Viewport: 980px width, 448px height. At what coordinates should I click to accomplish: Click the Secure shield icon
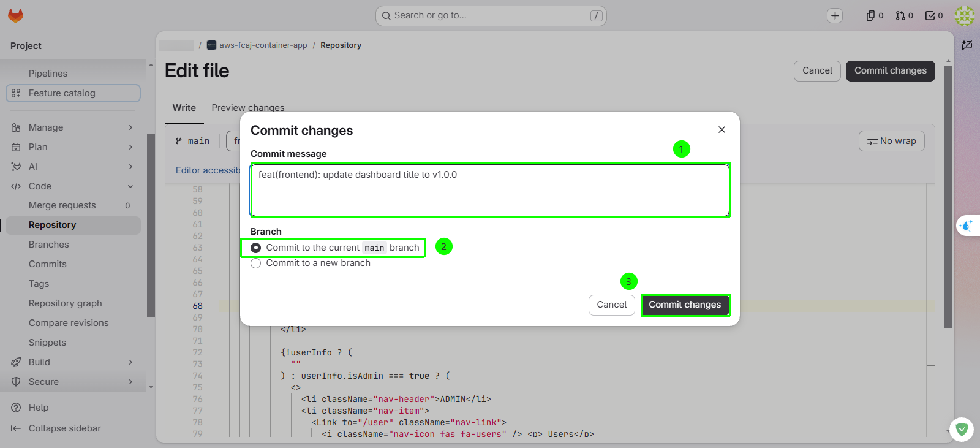pyautogui.click(x=16, y=382)
